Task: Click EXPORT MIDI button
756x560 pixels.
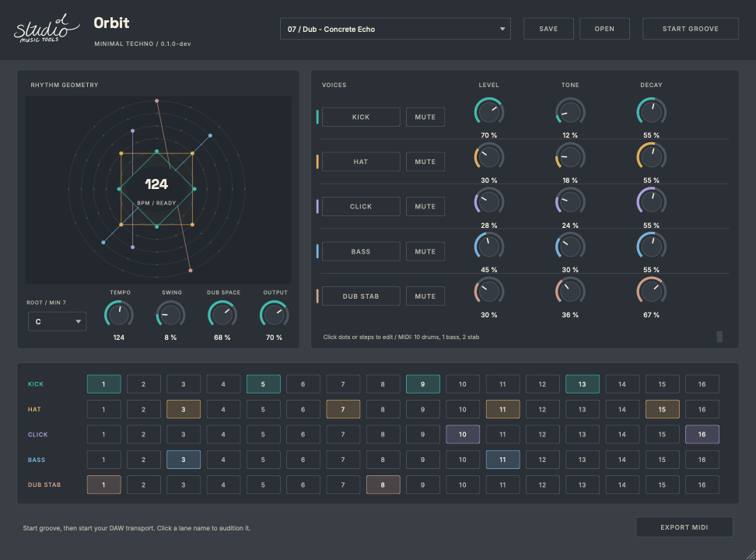Action: click(x=684, y=527)
